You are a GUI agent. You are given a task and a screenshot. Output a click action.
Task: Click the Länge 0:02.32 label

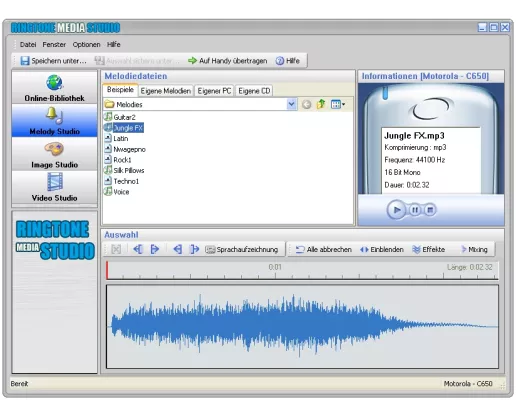click(469, 267)
